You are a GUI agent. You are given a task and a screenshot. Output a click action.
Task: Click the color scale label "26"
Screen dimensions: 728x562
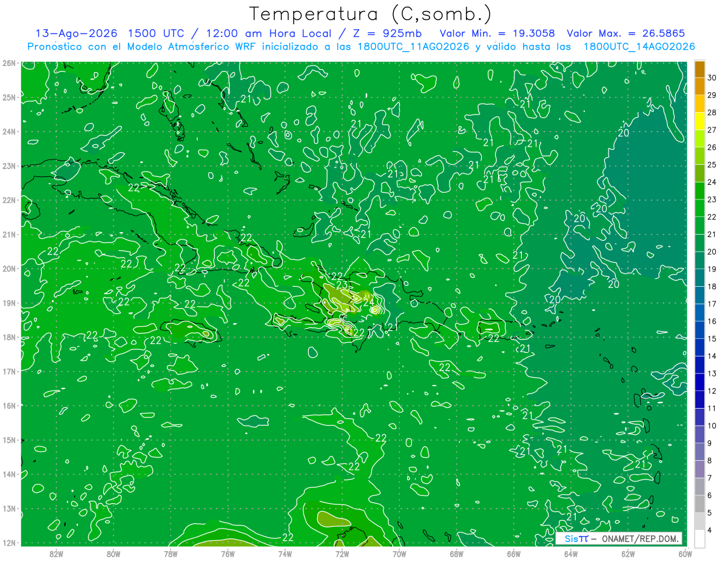coord(712,147)
